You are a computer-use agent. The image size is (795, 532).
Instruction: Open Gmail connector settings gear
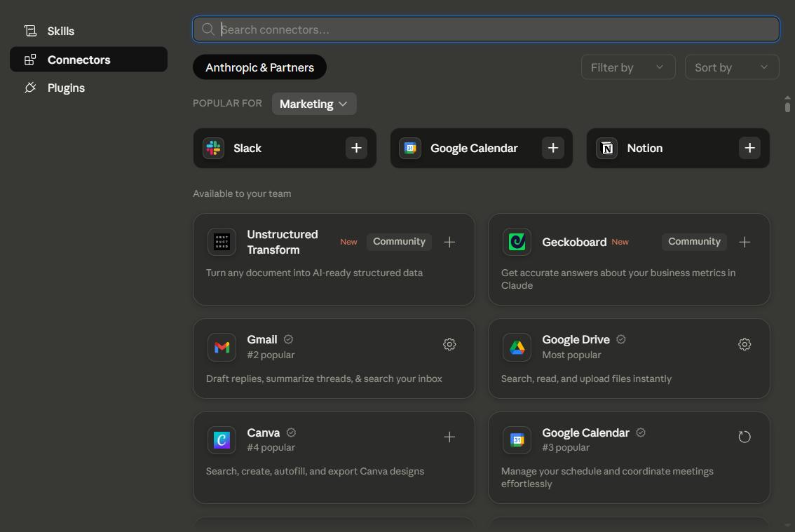tap(449, 344)
